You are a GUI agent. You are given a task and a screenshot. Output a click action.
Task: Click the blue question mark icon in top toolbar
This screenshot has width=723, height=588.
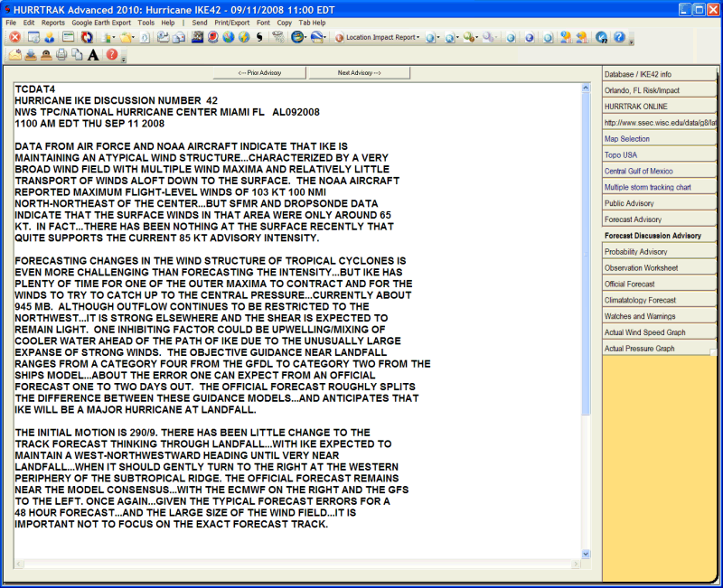[619, 38]
